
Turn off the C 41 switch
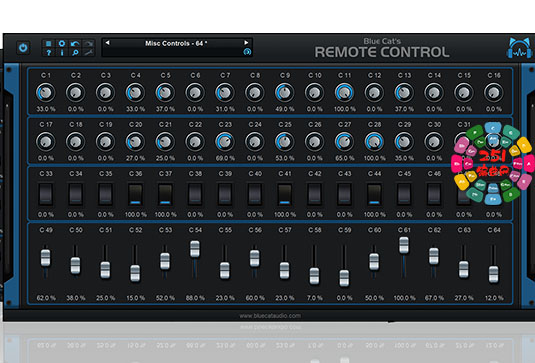pos(285,194)
